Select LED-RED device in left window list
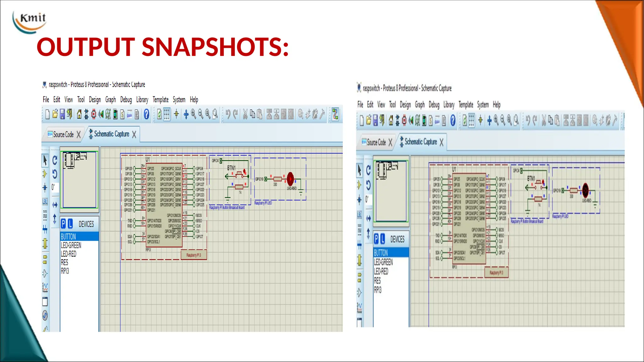 tap(79, 254)
